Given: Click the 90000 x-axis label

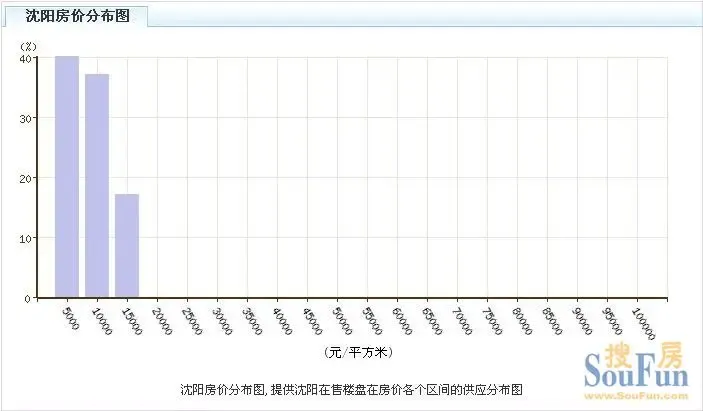Looking at the screenshot, I should click(582, 321).
